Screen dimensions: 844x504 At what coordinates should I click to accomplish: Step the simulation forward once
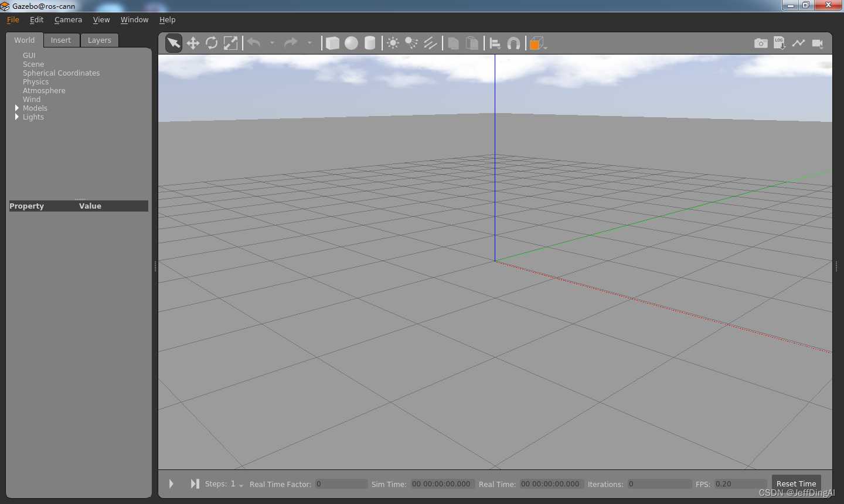(x=195, y=484)
